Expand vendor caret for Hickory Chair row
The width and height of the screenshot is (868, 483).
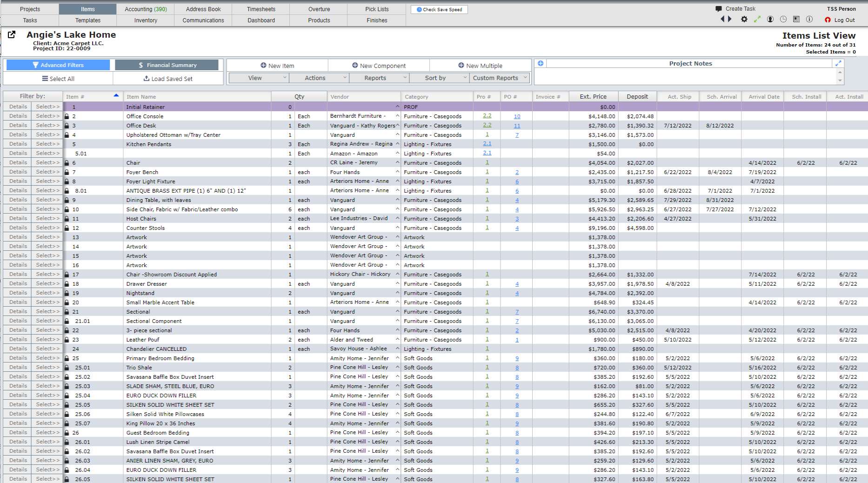[397, 274]
